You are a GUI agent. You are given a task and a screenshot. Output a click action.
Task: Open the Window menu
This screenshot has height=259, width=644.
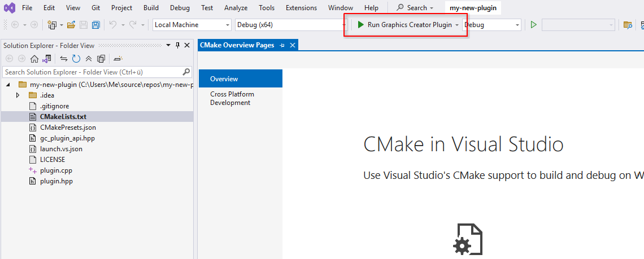tap(341, 8)
